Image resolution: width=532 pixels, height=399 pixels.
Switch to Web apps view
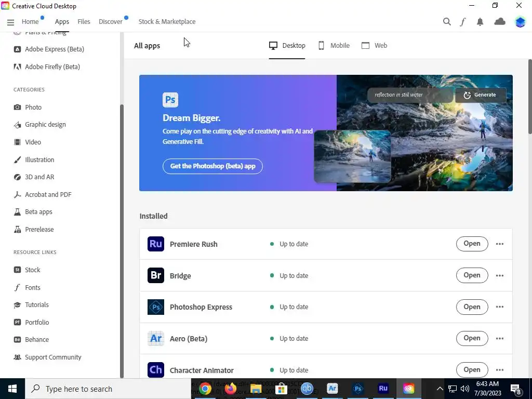pos(374,46)
